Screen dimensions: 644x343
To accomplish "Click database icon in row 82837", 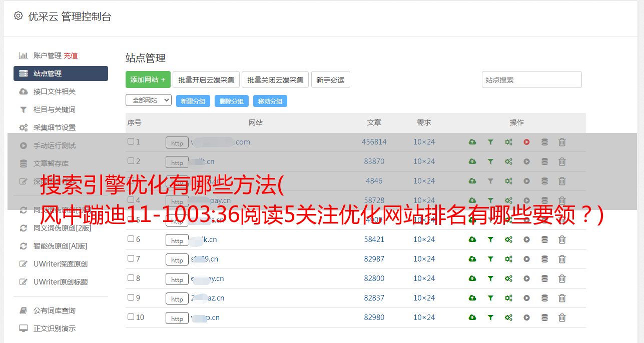I will 544,298.
